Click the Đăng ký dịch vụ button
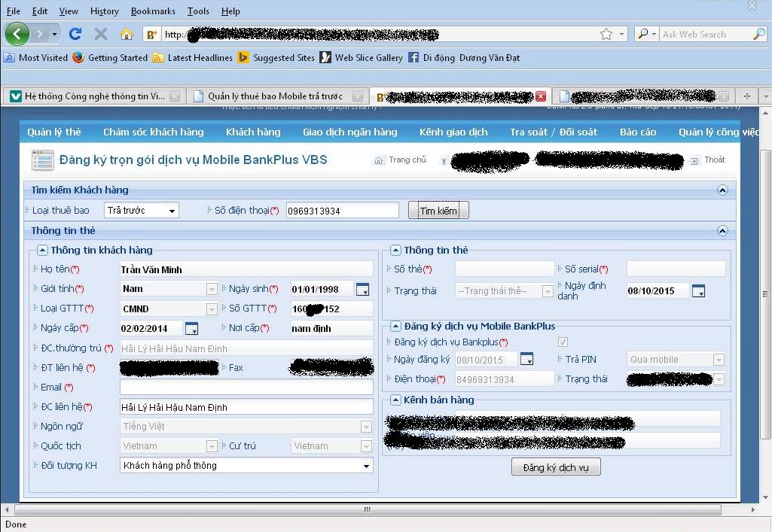 pos(556,467)
